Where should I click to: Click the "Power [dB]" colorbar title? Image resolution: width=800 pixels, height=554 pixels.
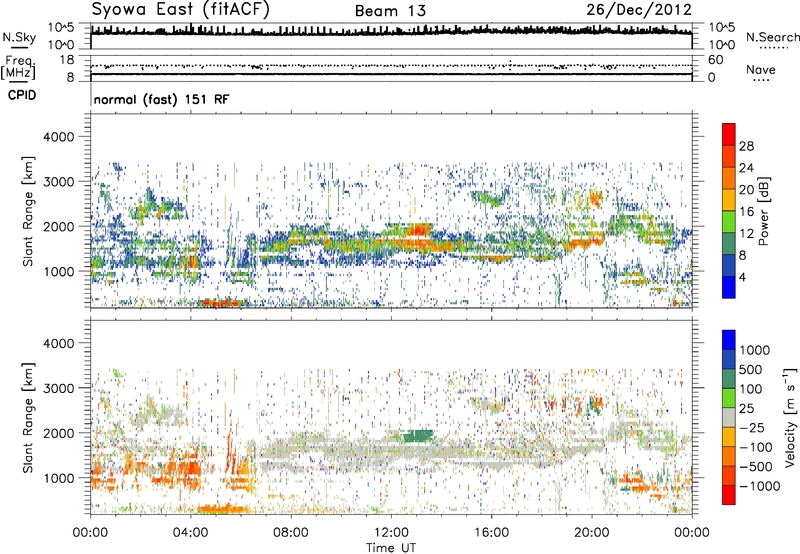(763, 211)
